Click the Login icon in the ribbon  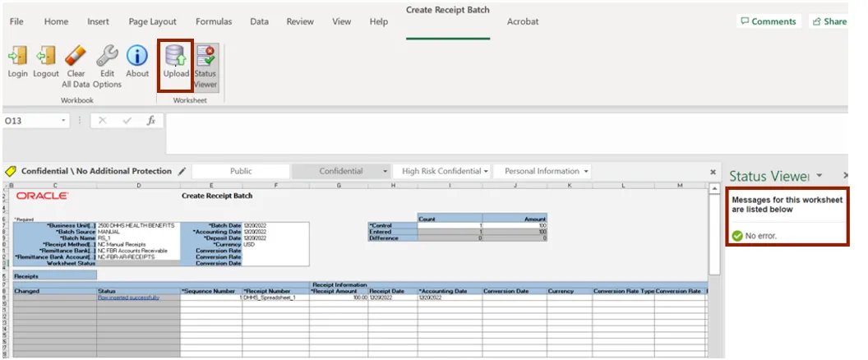[17, 57]
